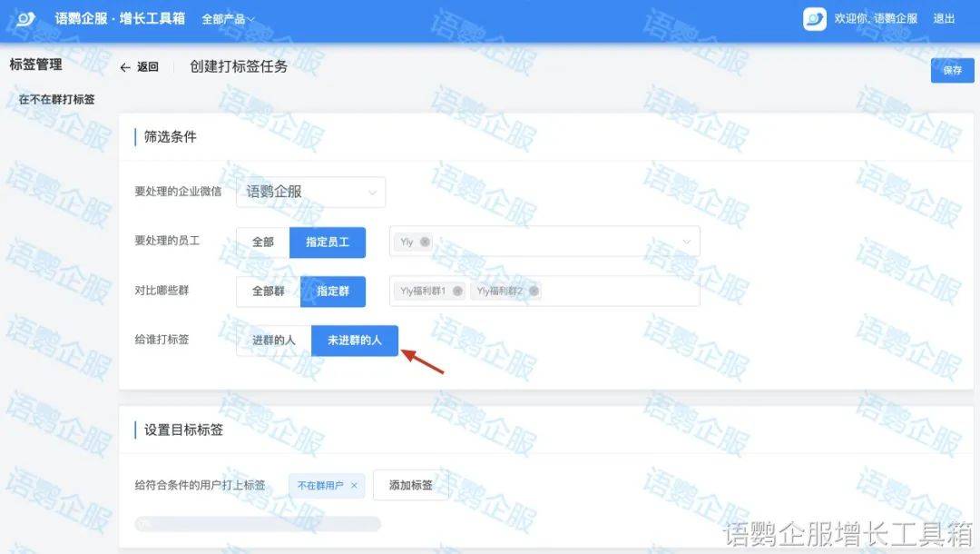Select the 指定员工 option
Screen dimensions: 980x554
(x=328, y=242)
